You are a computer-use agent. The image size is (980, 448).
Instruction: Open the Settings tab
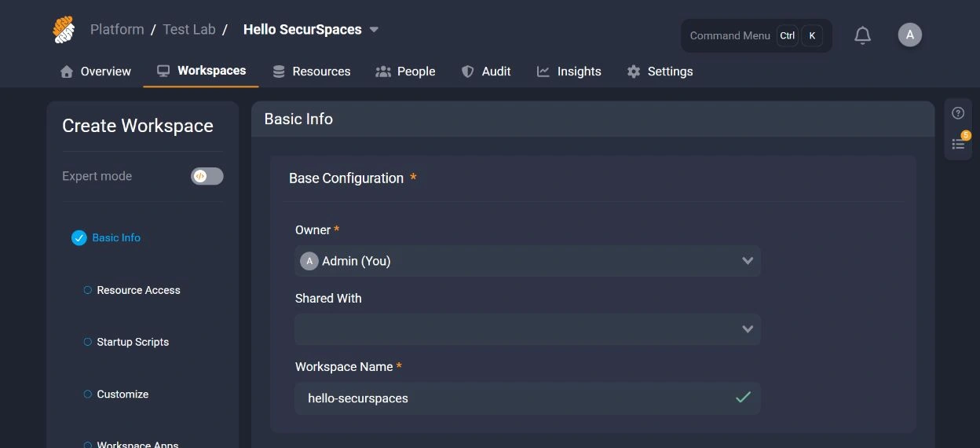coord(660,72)
